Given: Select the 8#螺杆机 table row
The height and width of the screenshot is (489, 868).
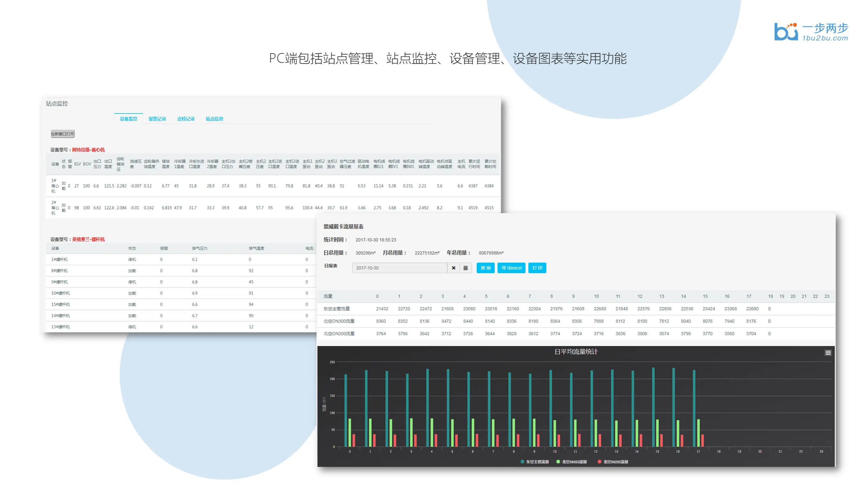Looking at the screenshot, I should (x=59, y=270).
